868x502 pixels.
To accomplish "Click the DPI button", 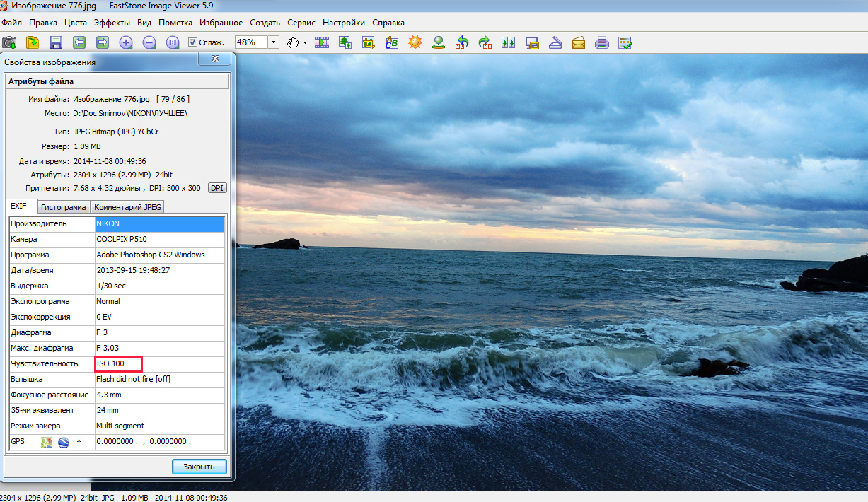I will coord(217,188).
